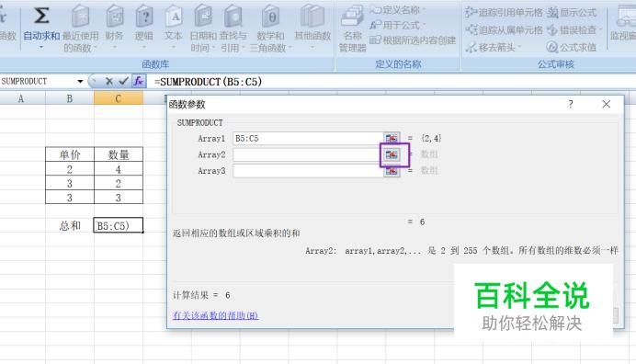Viewport: 636px width, 364px height.
Task: Click Use in Formula (用于公式)
Action: coord(394,25)
